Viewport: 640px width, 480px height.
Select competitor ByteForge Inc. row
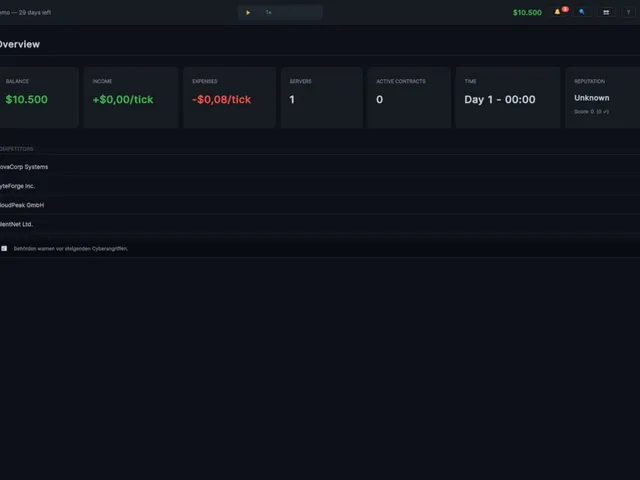pos(320,186)
